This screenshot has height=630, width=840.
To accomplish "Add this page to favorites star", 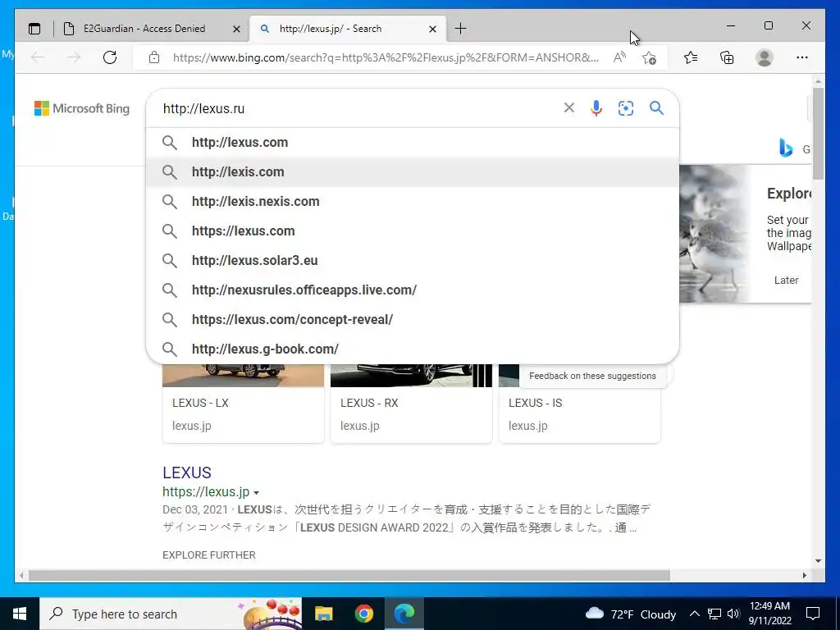I will [x=649, y=57].
